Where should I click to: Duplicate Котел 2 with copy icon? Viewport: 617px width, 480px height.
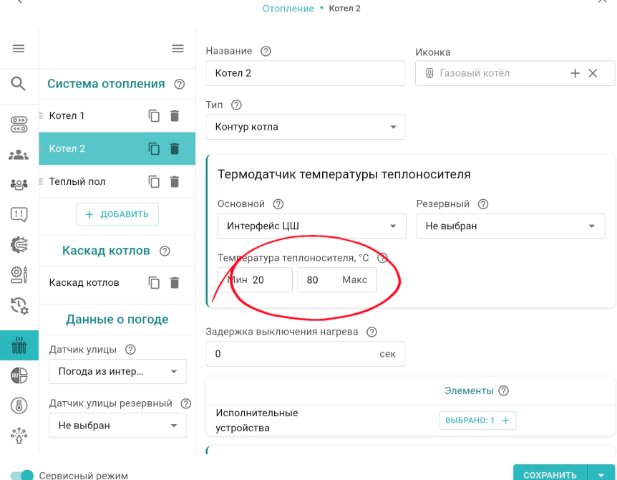click(x=154, y=149)
